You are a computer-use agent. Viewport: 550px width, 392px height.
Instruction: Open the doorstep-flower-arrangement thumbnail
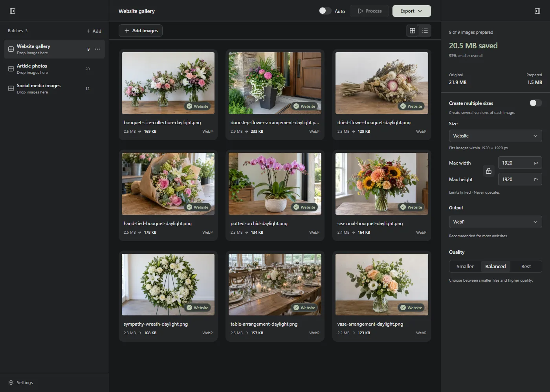point(275,83)
